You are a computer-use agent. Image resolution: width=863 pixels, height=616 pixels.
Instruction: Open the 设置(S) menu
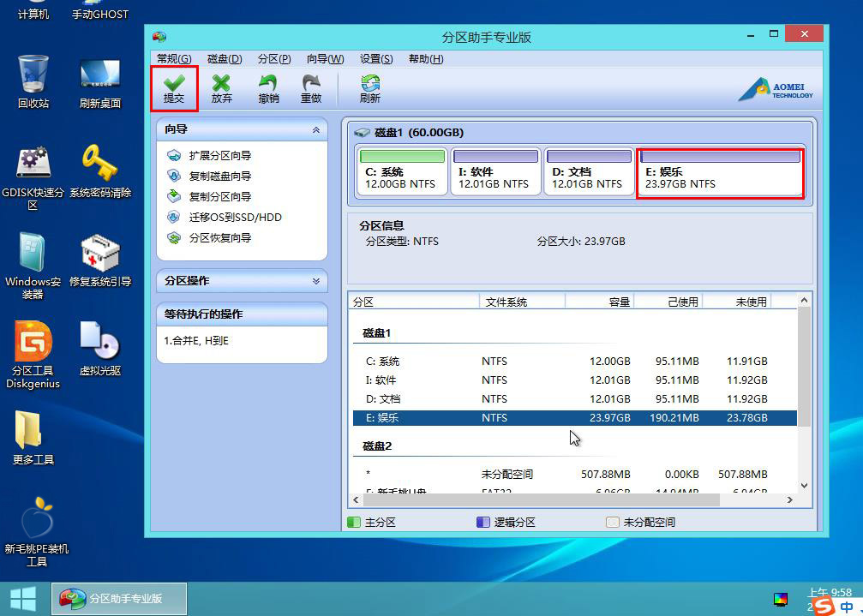pos(376,59)
